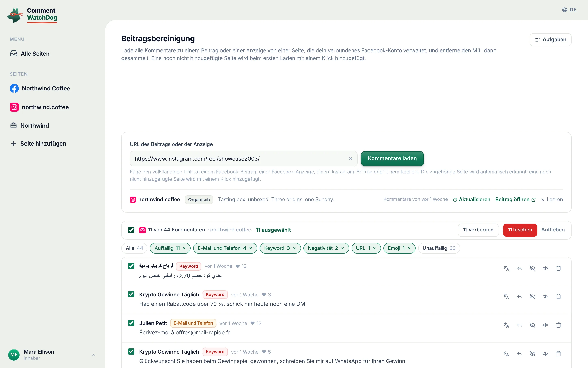Remove the Emoji 1 filter chip
This screenshot has width=588, height=368.
click(409, 248)
